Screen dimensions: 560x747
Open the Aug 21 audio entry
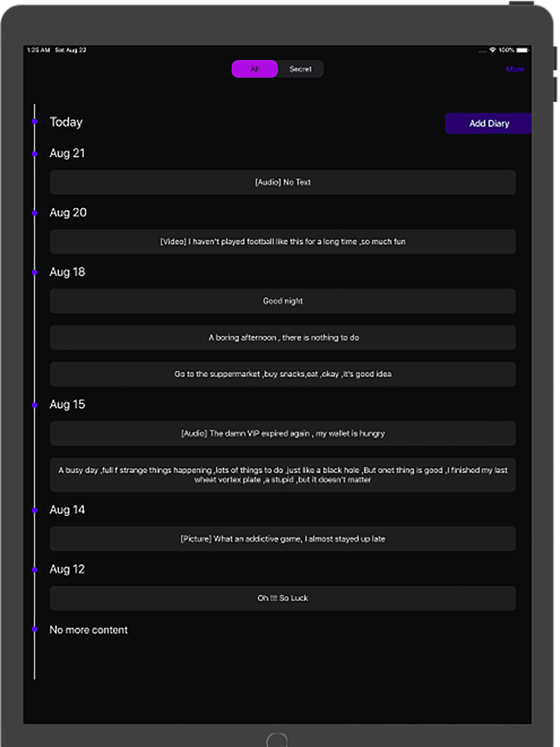283,182
